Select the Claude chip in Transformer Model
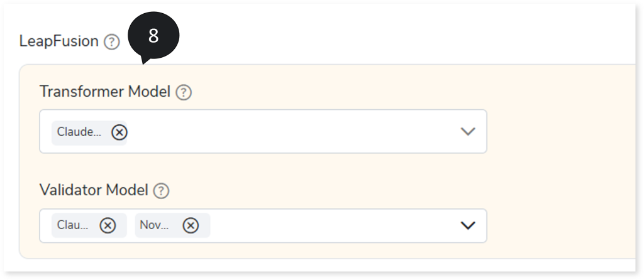 (79, 132)
